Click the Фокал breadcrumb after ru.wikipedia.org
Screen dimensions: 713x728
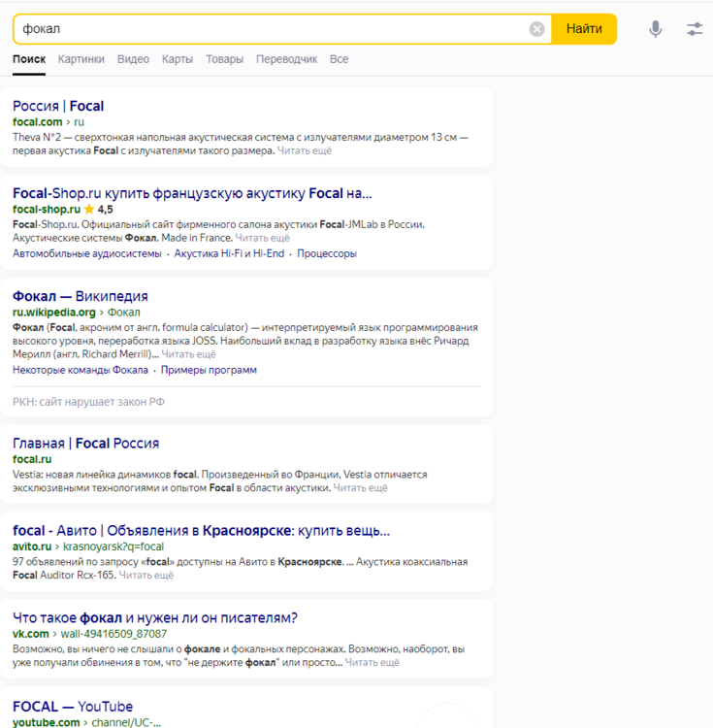124,313
